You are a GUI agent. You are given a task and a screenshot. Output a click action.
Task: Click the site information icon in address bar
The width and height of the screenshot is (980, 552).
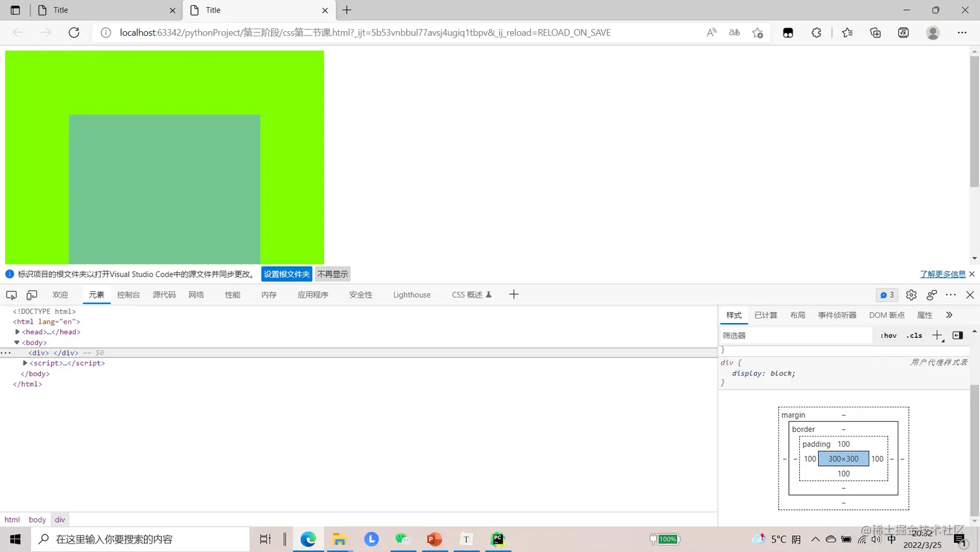106,32
